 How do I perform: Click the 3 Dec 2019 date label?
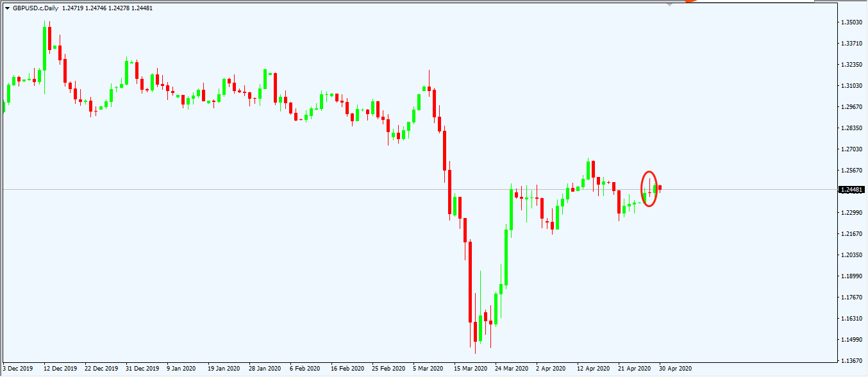coord(18,369)
